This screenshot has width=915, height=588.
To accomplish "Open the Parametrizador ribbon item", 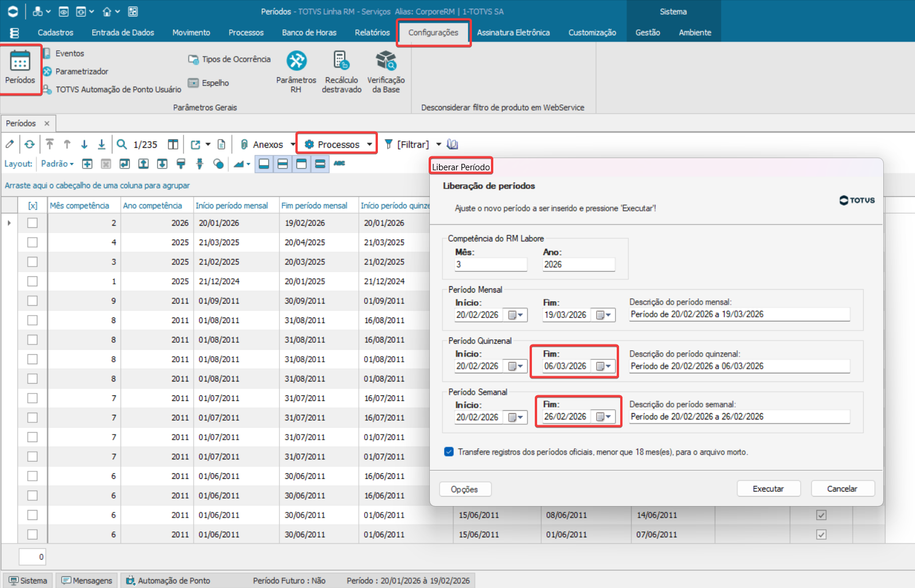I will pos(76,71).
